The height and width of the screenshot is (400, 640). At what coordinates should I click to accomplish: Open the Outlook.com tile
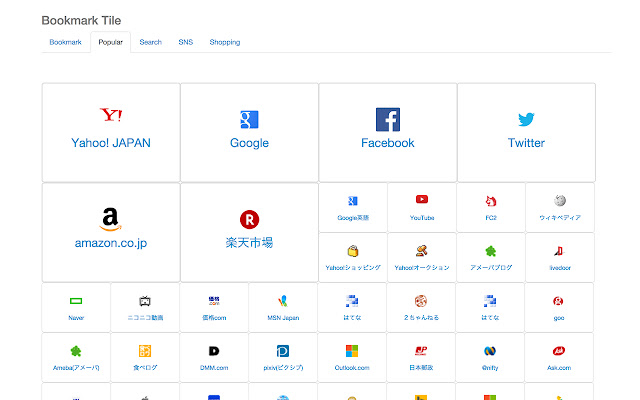point(352,358)
